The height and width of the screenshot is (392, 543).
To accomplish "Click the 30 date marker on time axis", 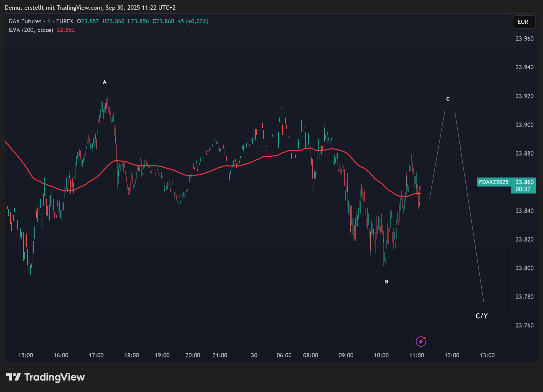I will pos(254,355).
